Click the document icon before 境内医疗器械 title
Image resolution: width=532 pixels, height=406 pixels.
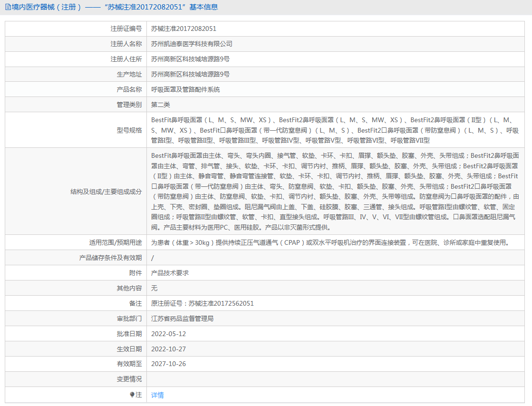pos(8,7)
